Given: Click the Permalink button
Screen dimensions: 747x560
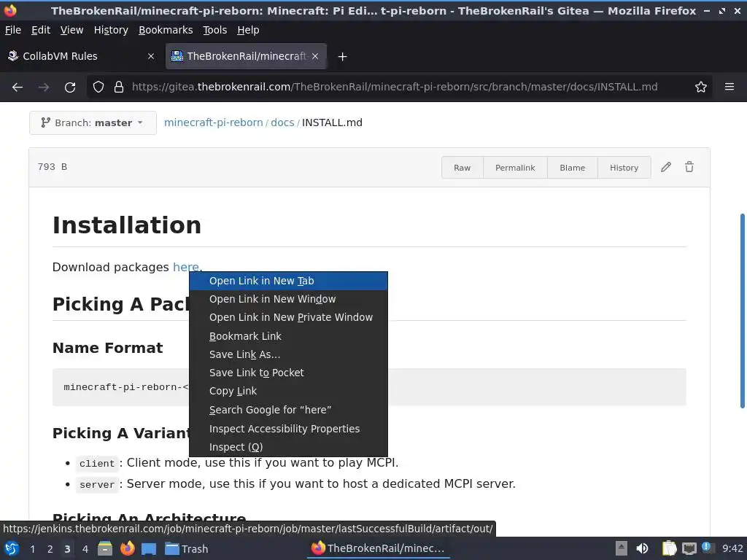Looking at the screenshot, I should (x=515, y=168).
